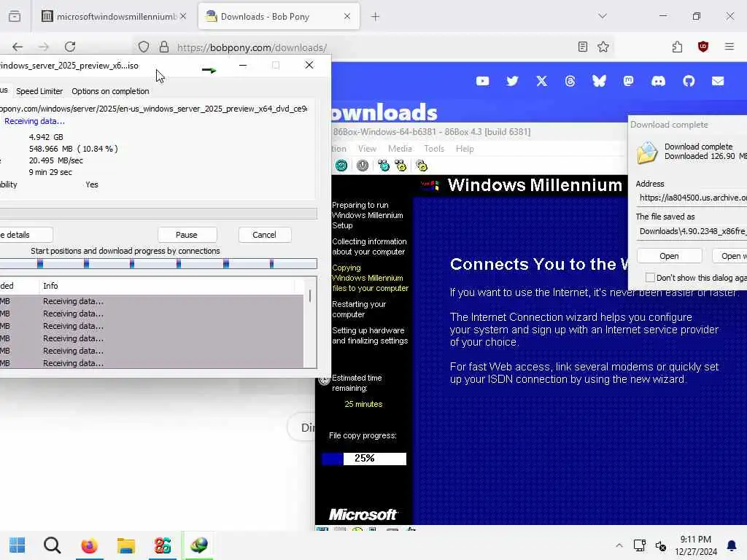Cancel the Windows Server ISO download
Screen dimensions: 747x560
pos(264,235)
